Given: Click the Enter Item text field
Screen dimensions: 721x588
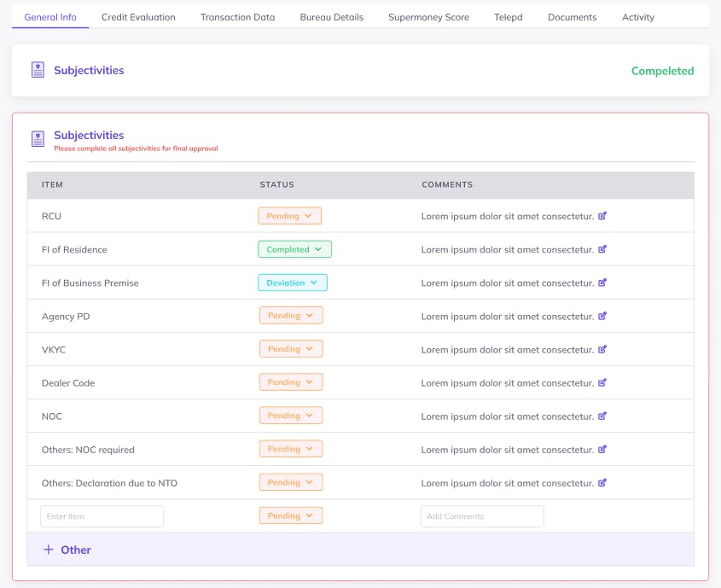Looking at the screenshot, I should (102, 516).
